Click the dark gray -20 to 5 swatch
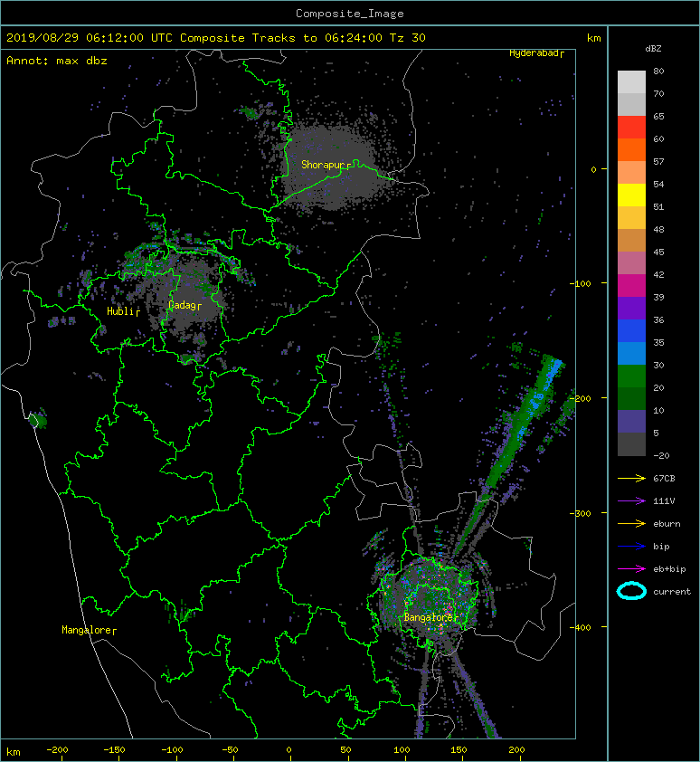 point(631,444)
